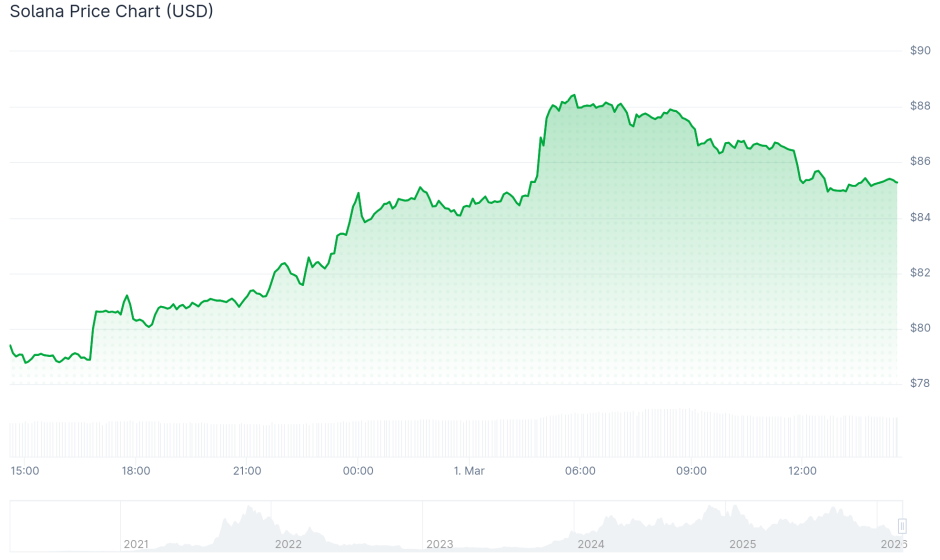Click the 15:00 time axis label
Image resolution: width=940 pixels, height=560 pixels.
click(x=25, y=471)
